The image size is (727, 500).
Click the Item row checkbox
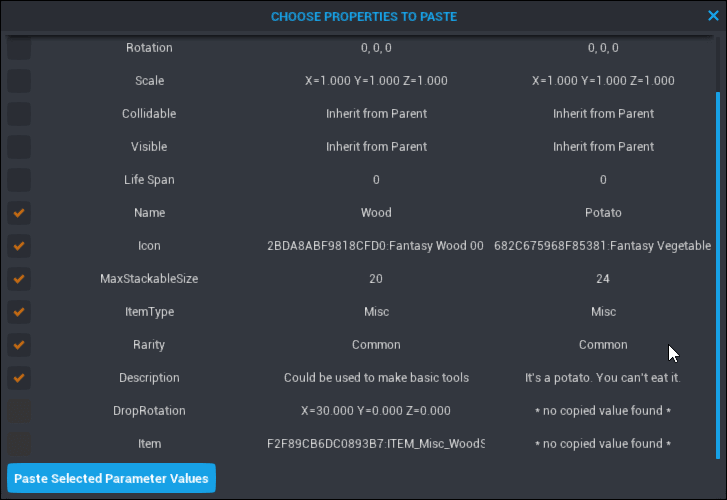[19, 444]
